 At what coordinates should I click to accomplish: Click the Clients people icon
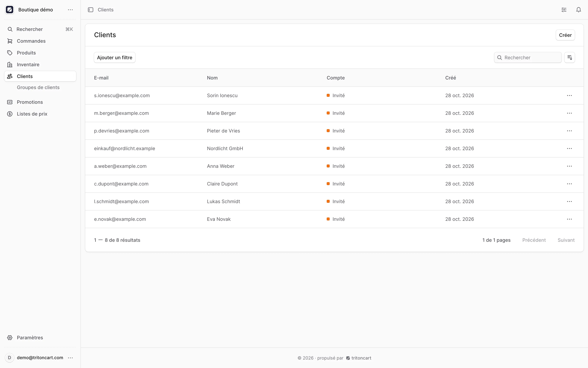click(x=10, y=76)
